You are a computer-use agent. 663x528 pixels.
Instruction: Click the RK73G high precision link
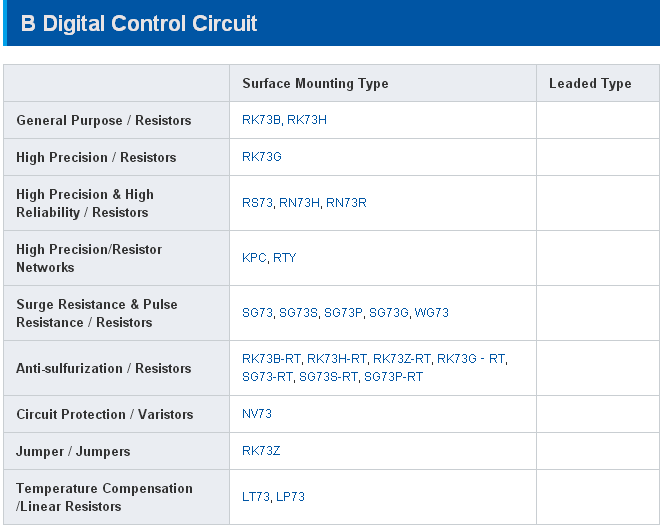[x=262, y=157]
